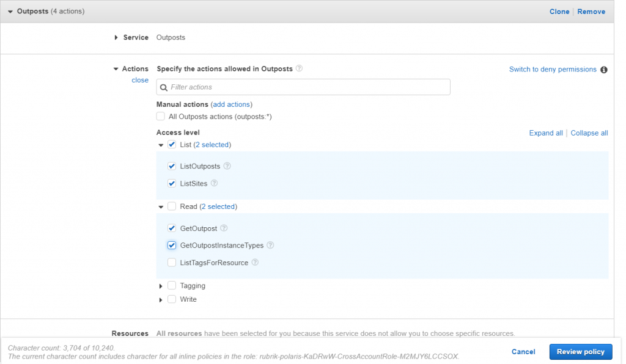Open help icon next to GetOutpostInstanceTypes
Viewport: 626px width, 364px height.
[x=270, y=245]
